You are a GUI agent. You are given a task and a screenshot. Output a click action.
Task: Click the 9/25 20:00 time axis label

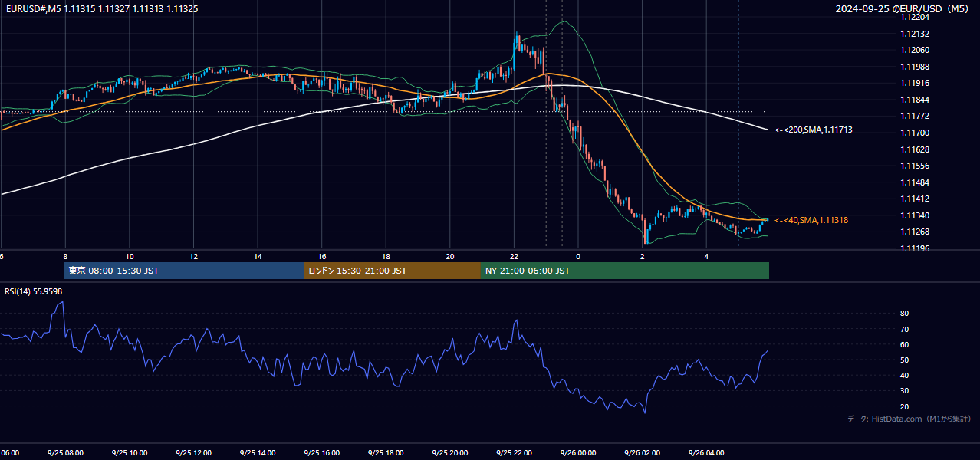450,453
